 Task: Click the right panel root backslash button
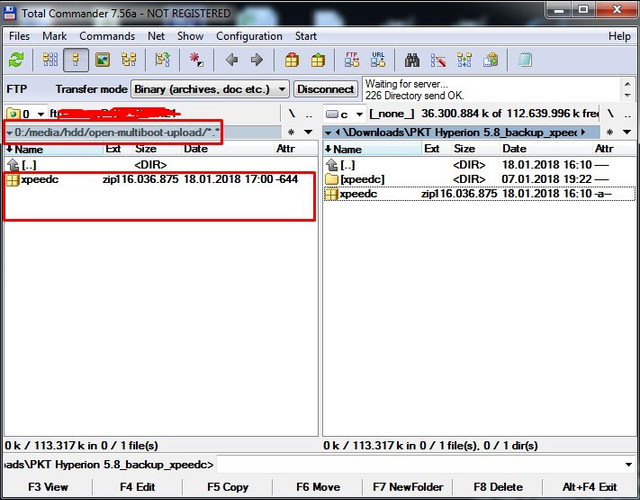coord(610,113)
